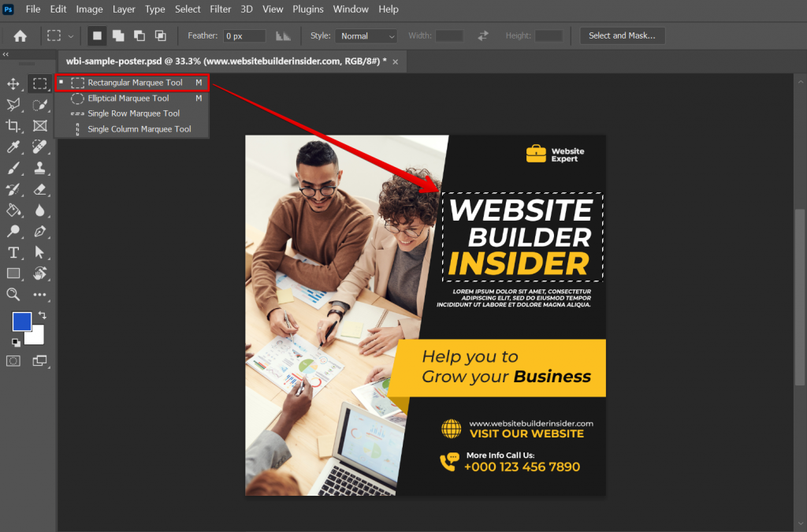Switch to the wbi-sample-poster.psd document tab
Screen dimensions: 807x532
[229, 61]
